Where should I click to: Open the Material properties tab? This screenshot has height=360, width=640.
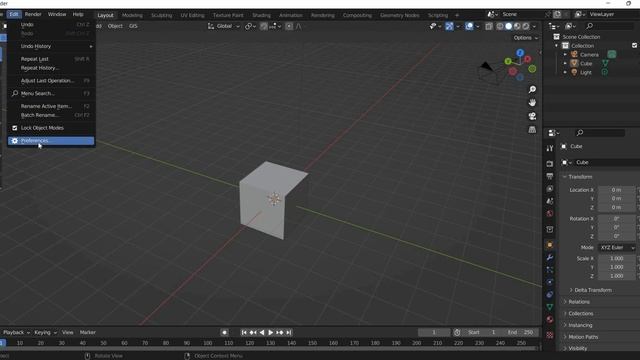550,319
